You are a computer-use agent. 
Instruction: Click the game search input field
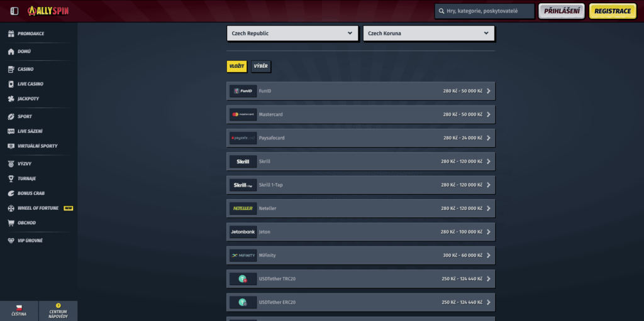click(488, 11)
